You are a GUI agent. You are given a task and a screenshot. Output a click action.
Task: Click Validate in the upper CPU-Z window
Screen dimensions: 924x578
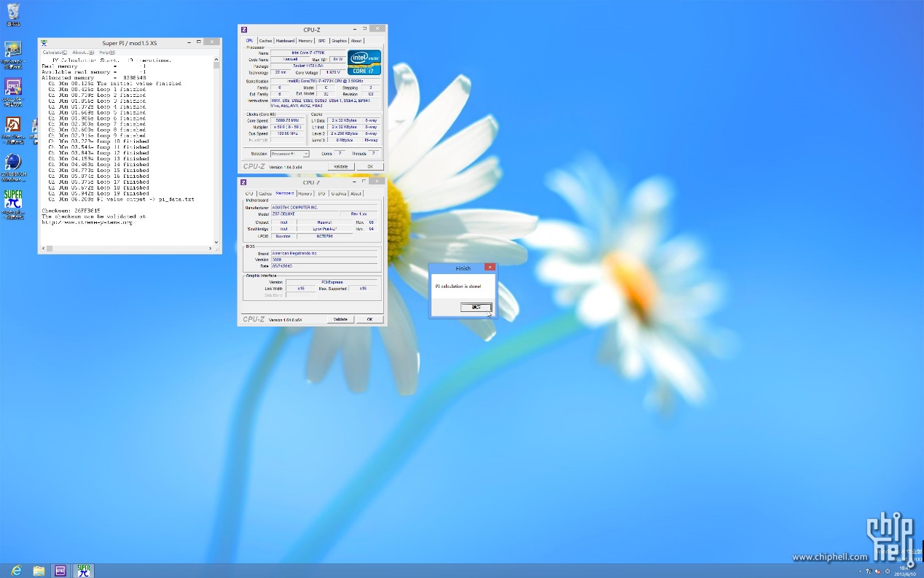[x=340, y=167]
